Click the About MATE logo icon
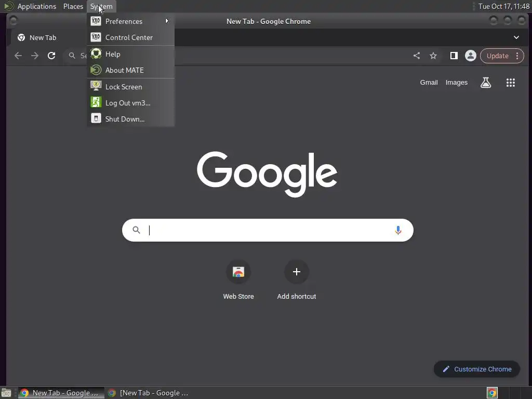 click(96, 70)
